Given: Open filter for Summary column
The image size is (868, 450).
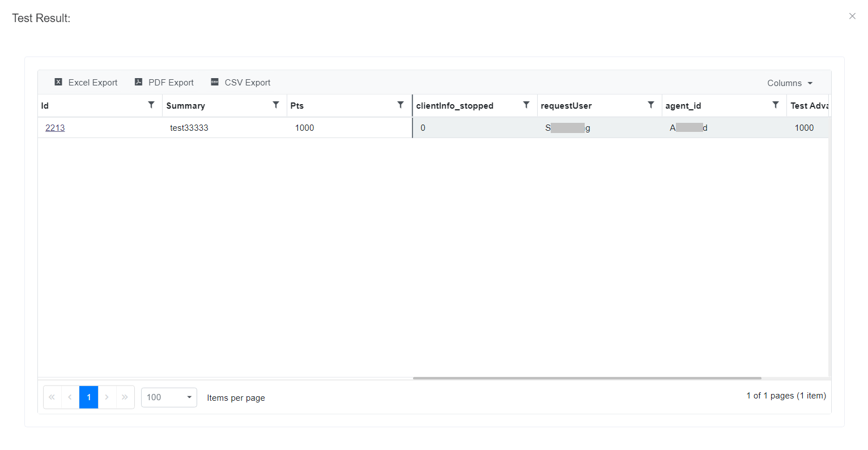Looking at the screenshot, I should [x=276, y=105].
